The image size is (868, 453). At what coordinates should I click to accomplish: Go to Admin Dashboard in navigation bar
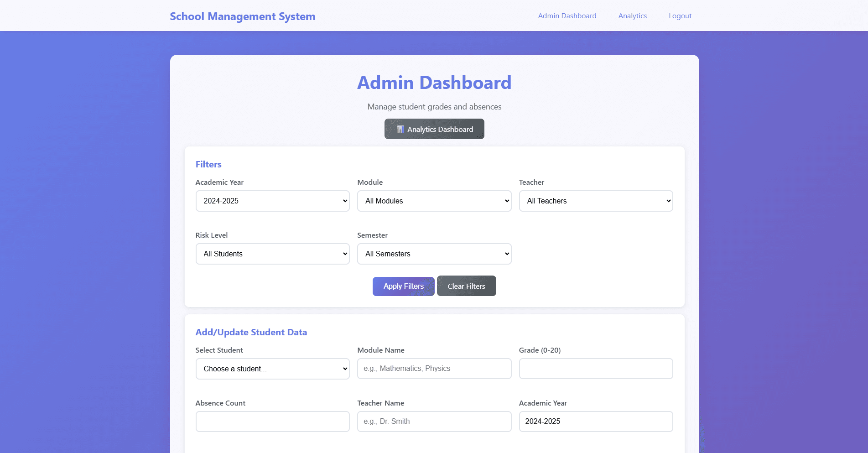pyautogui.click(x=567, y=16)
